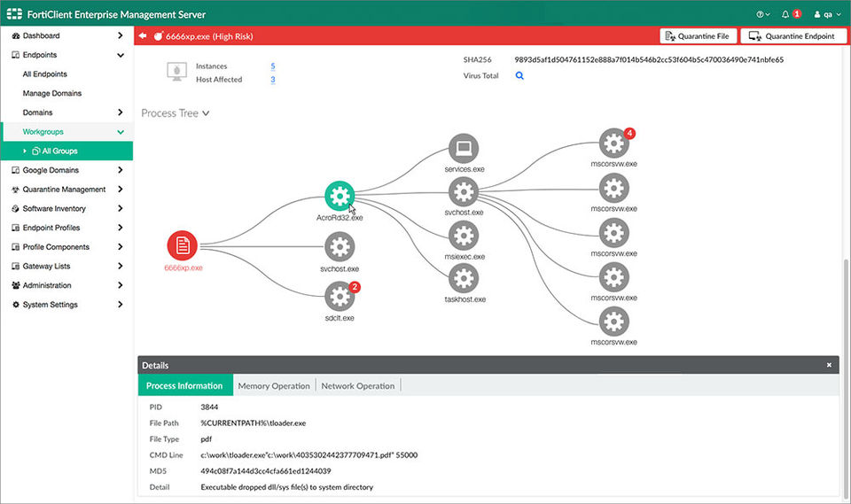Click the MD5 hash value
This screenshot has width=851, height=504.
coord(265,471)
